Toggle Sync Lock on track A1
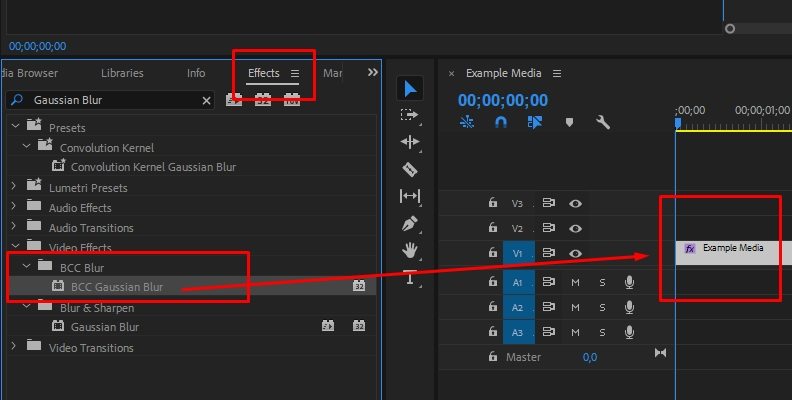This screenshot has height=400, width=792. pyautogui.click(x=549, y=282)
